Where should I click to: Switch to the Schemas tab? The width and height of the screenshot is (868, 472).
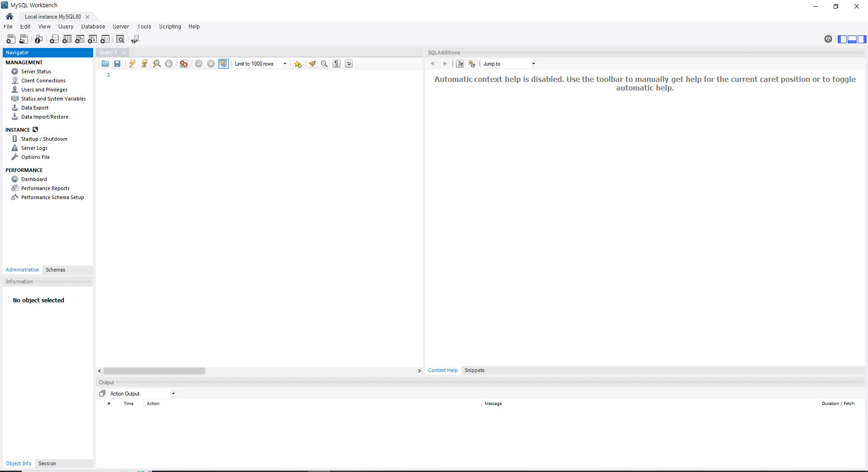click(x=56, y=270)
